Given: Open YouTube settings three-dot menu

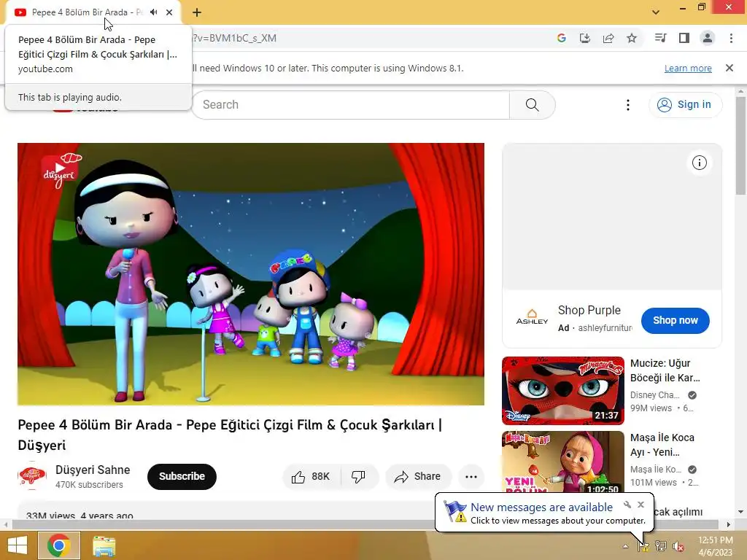Looking at the screenshot, I should click(x=627, y=105).
